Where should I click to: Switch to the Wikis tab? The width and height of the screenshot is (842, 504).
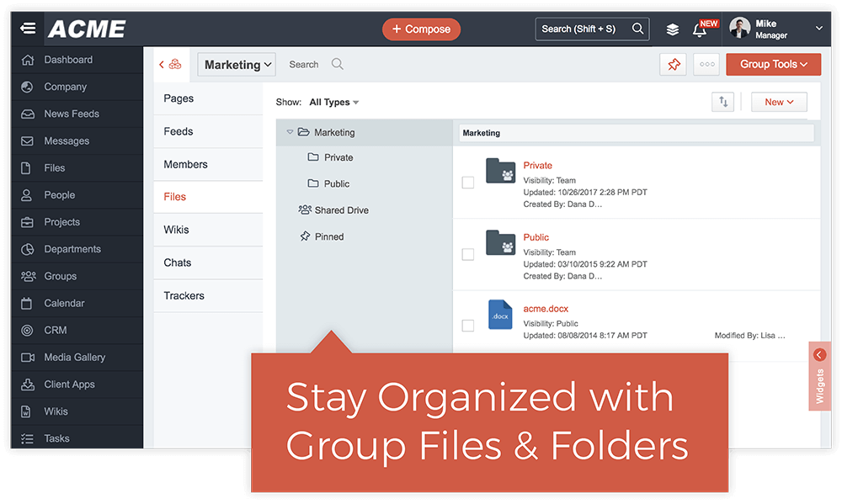(x=177, y=229)
